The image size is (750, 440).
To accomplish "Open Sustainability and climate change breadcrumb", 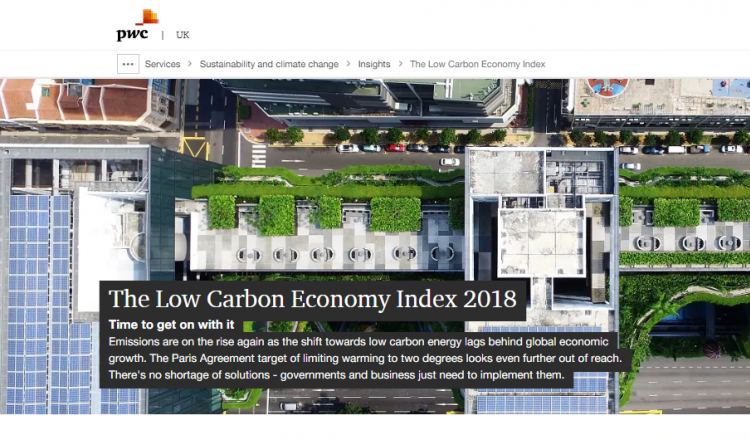I will click(269, 64).
